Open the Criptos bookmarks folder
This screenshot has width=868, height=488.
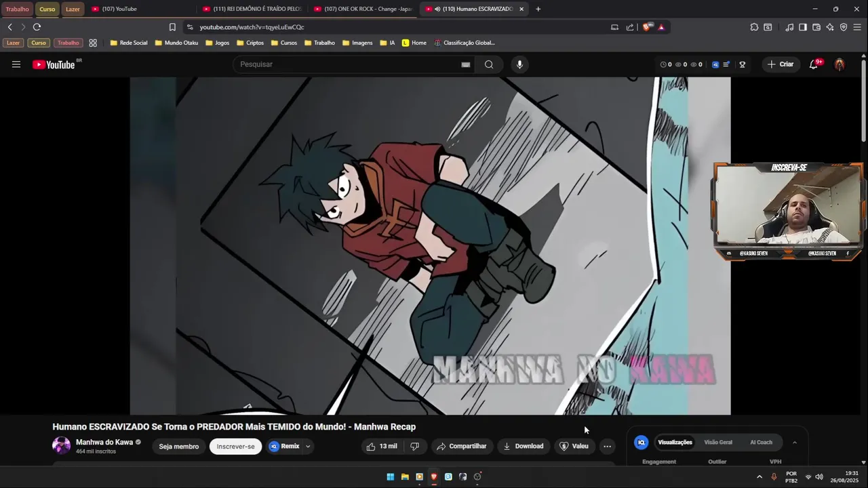click(250, 43)
